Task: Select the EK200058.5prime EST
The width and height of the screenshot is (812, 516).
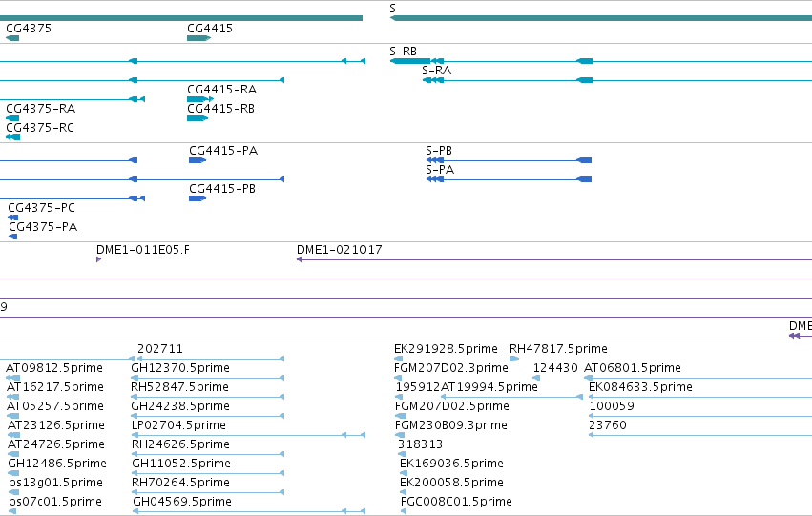Action: tap(451, 483)
